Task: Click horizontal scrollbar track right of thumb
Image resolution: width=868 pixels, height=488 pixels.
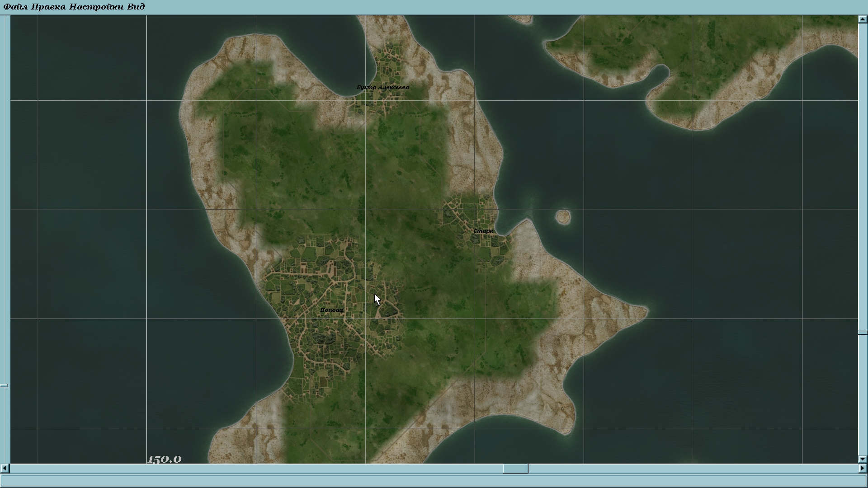Action: (692, 469)
